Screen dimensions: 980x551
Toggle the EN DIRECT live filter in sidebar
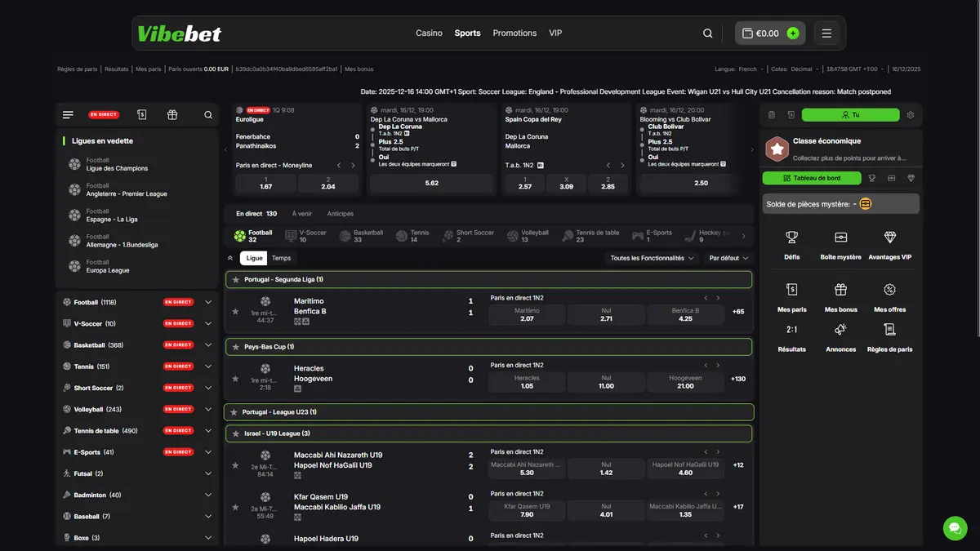click(x=104, y=115)
